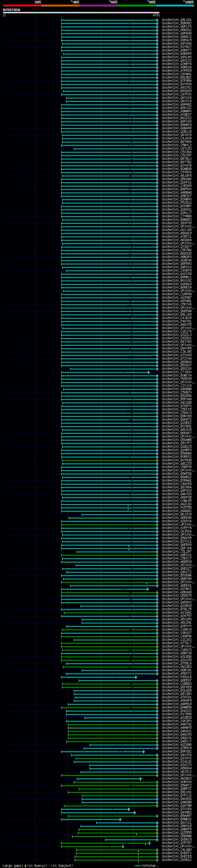This screenshot has width=197, height=868.
Task: Click the UniRef100_Q60CZ2 label
Action: (x=177, y=60)
